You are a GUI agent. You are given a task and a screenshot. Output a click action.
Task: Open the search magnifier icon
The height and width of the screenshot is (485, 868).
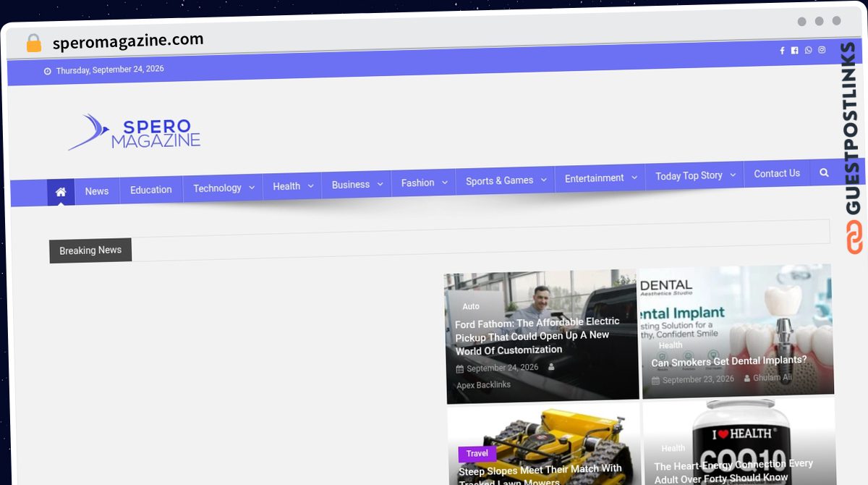(824, 172)
